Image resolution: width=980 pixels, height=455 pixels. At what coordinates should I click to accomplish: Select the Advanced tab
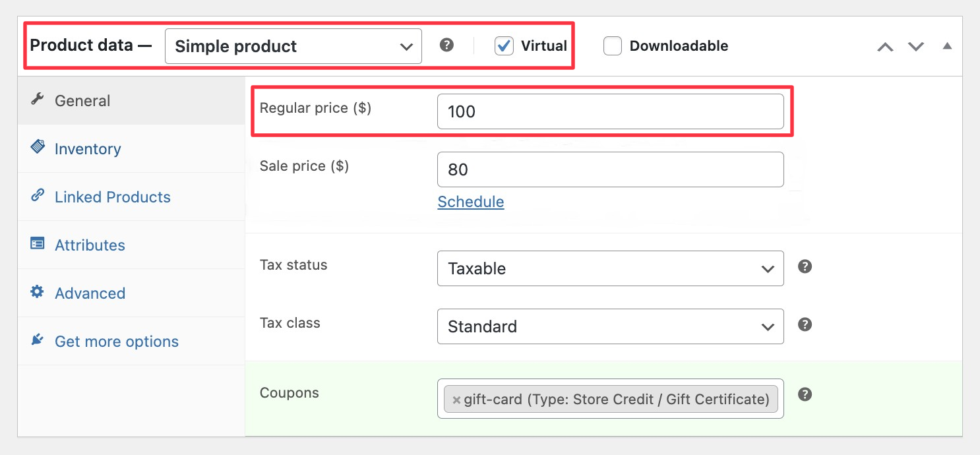click(x=90, y=293)
